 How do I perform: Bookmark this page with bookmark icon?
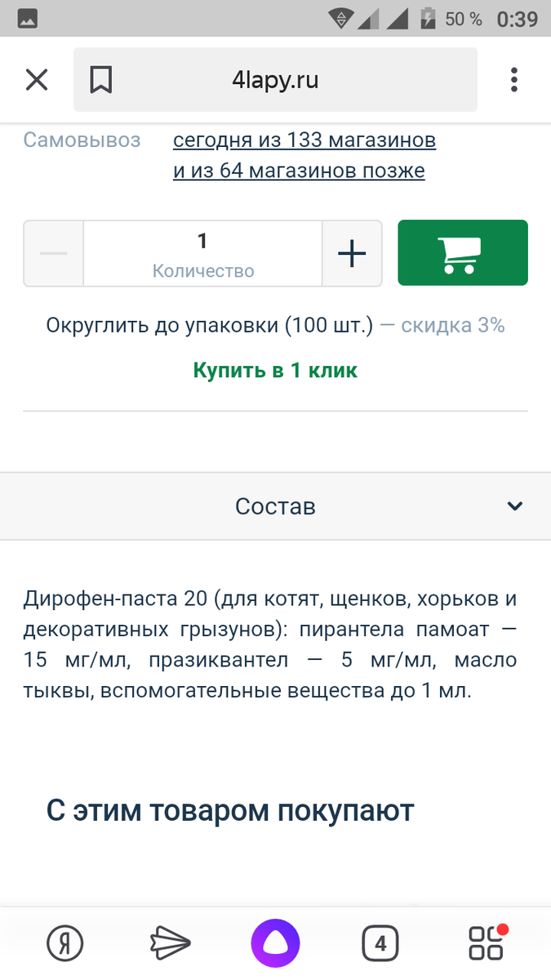pyautogui.click(x=101, y=80)
